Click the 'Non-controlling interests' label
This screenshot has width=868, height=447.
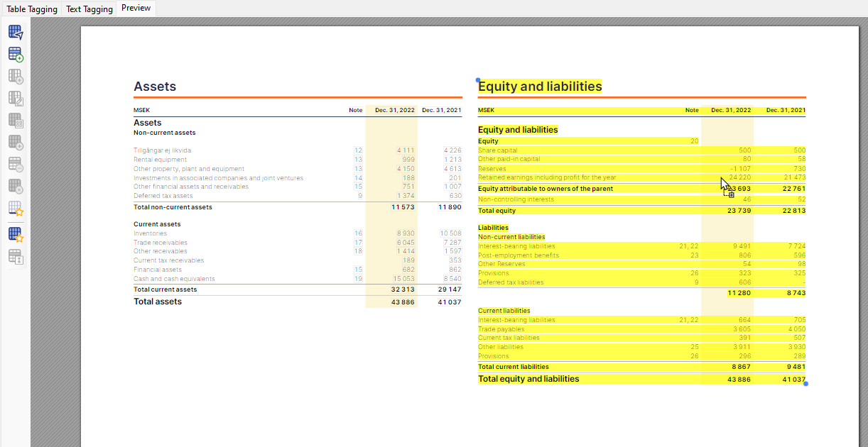pyautogui.click(x=516, y=199)
